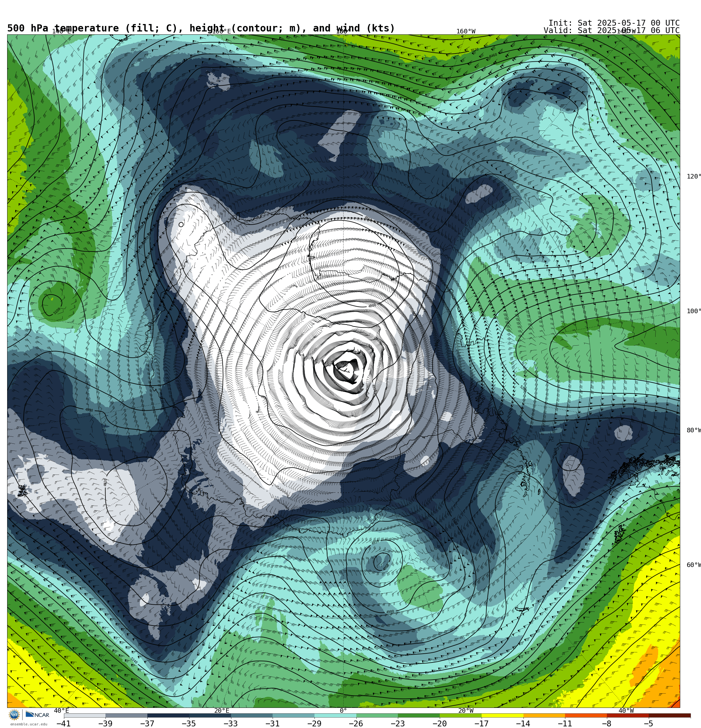Click the 5460 height contour label
The image size is (701, 728).
493,56
